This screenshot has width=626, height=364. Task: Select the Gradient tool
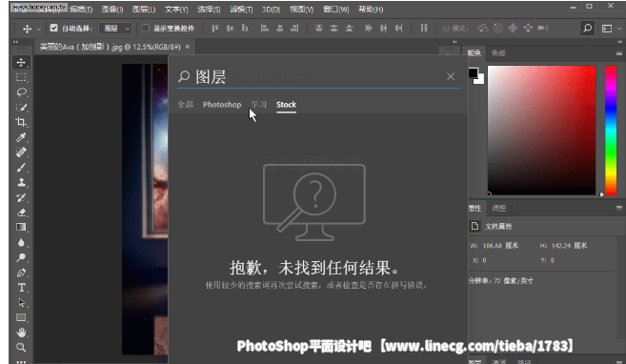[21, 227]
